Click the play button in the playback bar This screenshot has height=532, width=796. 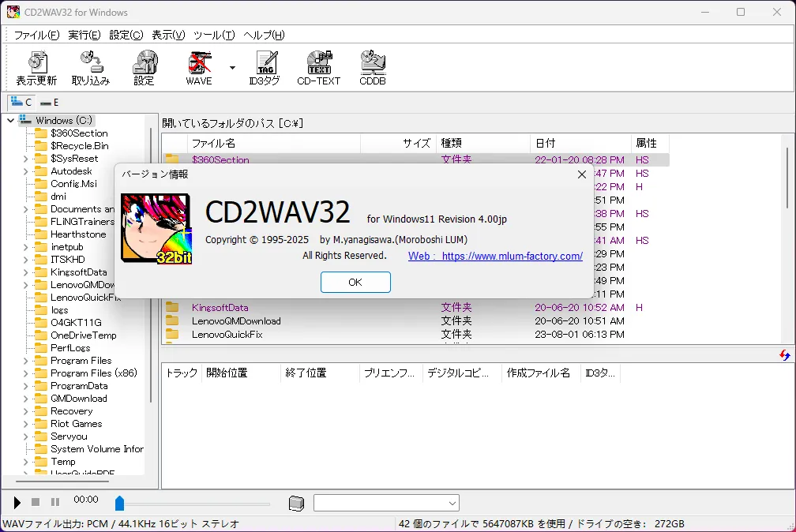17,503
